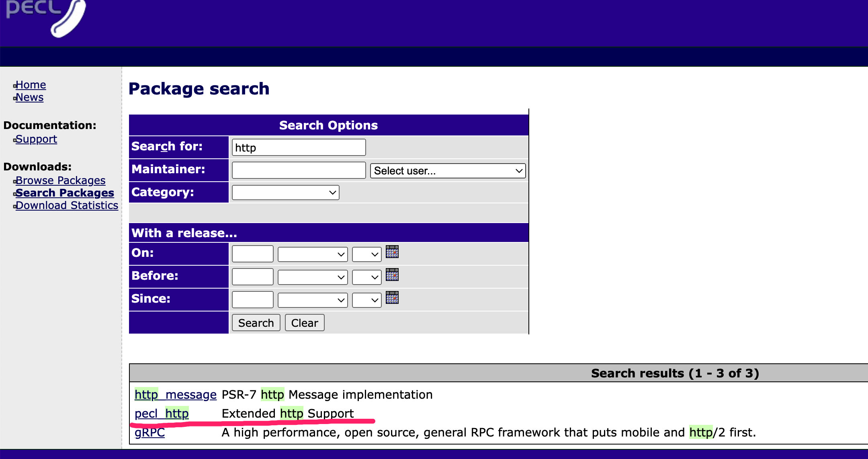Click the Clear button

(304, 322)
